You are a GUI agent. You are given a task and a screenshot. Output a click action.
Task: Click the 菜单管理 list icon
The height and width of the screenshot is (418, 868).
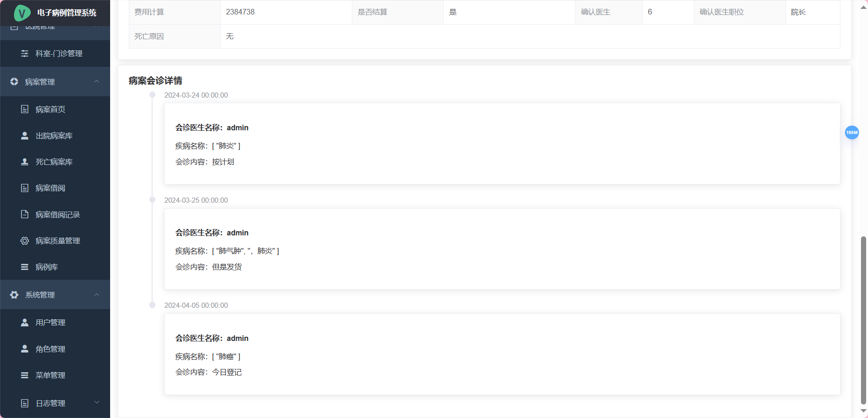pos(25,375)
